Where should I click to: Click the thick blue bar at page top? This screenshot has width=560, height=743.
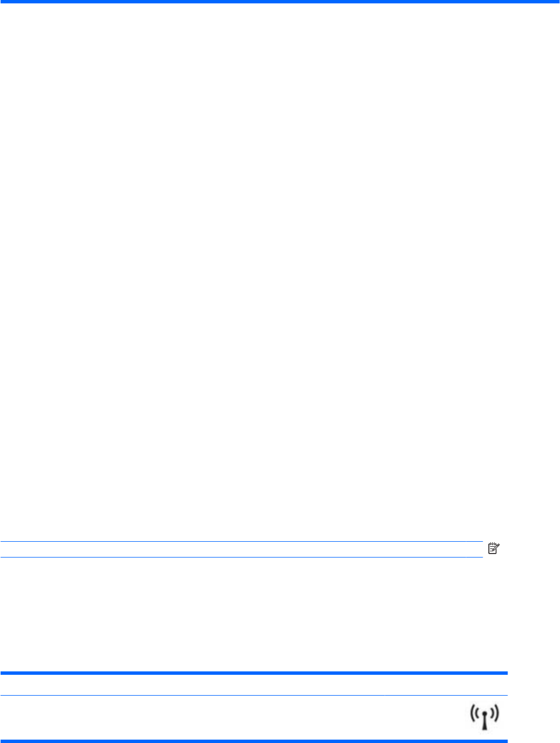coord(280,2)
